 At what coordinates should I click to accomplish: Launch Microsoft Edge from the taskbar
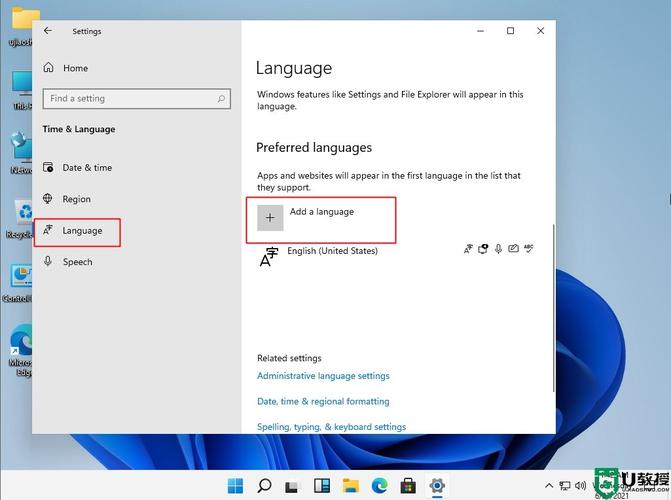[x=379, y=486]
